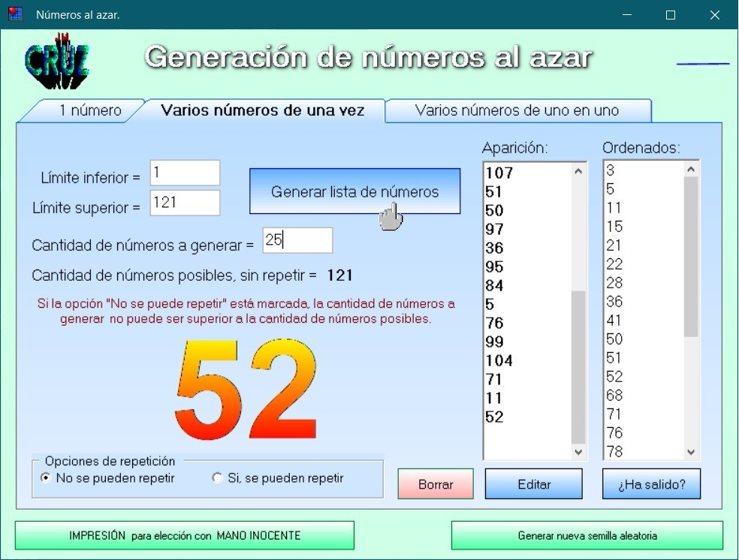Click the Editar button

click(534, 484)
